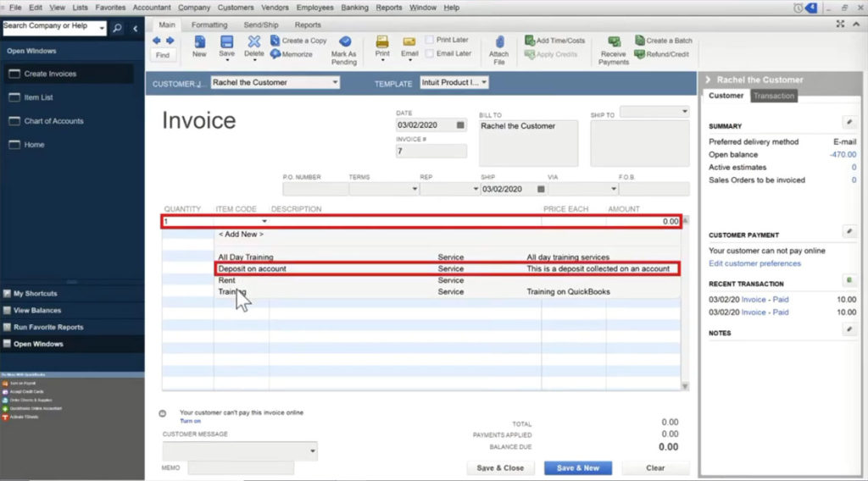Select Deposit on account item
The image size is (868, 481).
coord(253,268)
